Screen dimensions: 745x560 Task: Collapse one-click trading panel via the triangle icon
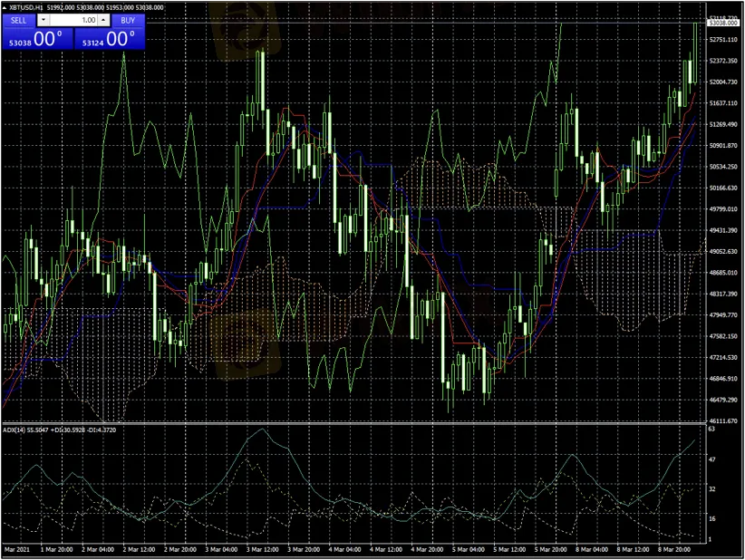5,7
